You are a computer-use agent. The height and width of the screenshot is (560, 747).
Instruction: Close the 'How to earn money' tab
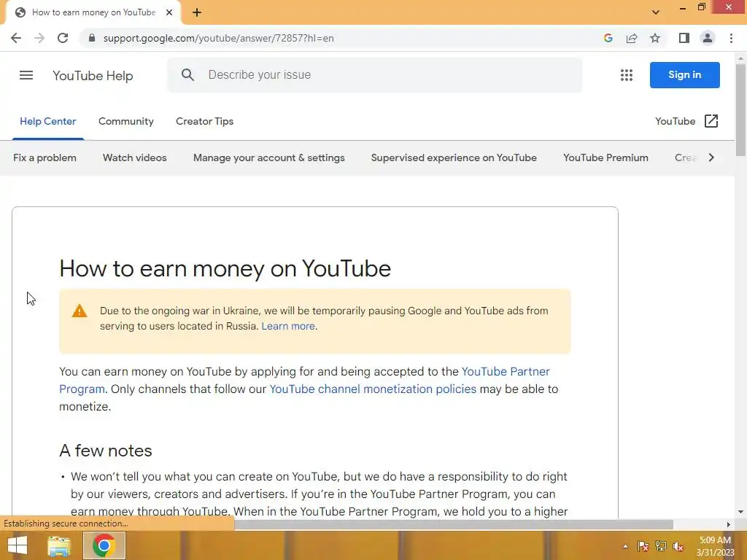click(x=169, y=12)
